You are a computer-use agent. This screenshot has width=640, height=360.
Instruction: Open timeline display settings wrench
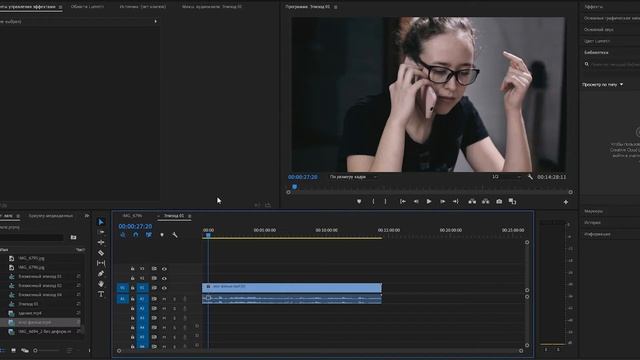click(x=175, y=235)
